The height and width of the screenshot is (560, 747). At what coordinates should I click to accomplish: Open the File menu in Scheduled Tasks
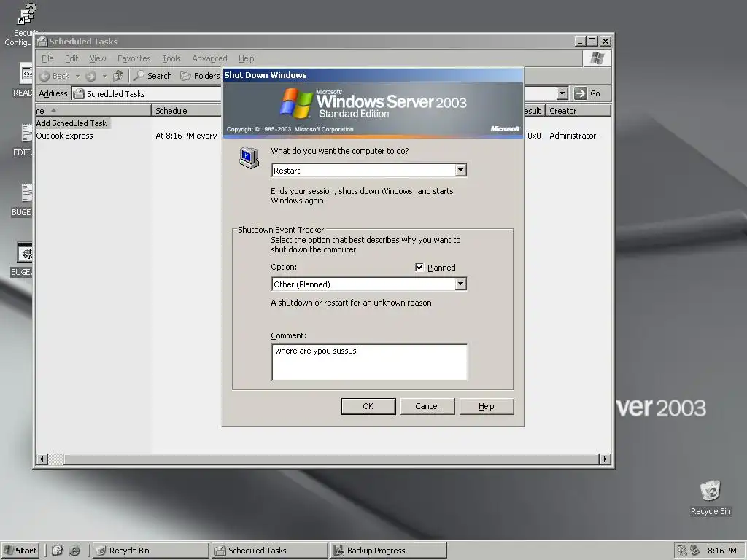(47, 58)
